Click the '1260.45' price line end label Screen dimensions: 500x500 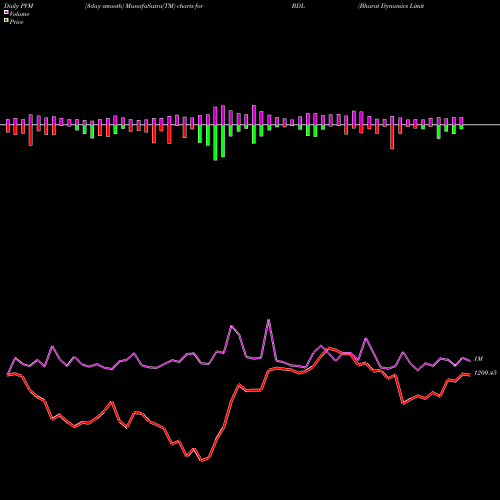coord(485,373)
